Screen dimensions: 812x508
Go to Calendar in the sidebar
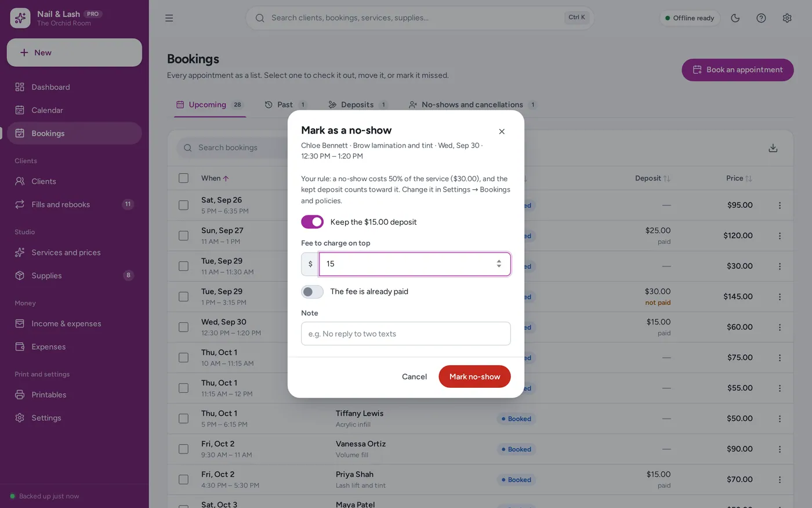click(x=74, y=110)
